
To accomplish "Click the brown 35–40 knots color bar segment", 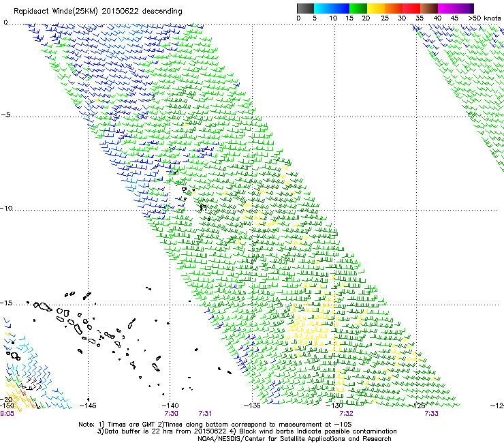I will [429, 8].
